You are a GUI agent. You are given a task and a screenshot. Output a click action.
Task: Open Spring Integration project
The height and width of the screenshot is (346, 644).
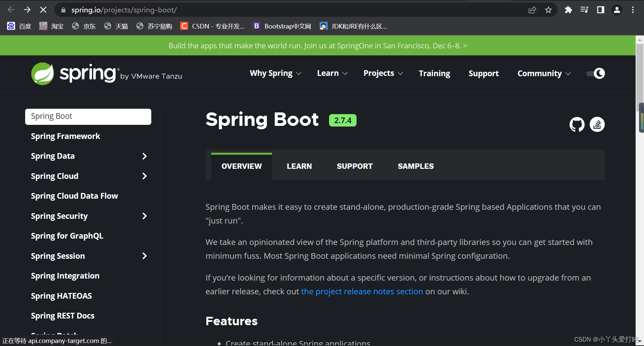pos(65,276)
